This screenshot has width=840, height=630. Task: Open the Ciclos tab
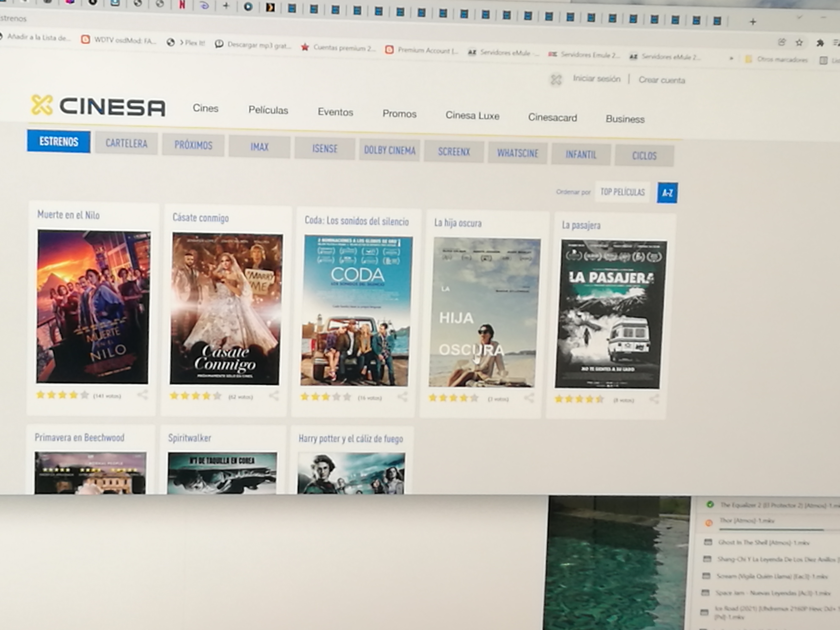pos(644,156)
